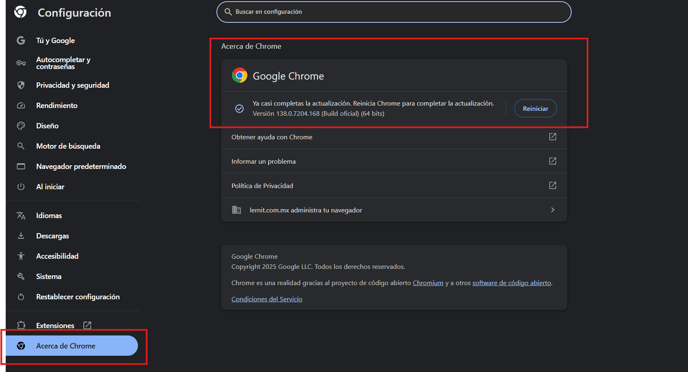Click external link icon beside Política de Privacidad
The height and width of the screenshot is (372, 688).
pyautogui.click(x=552, y=186)
